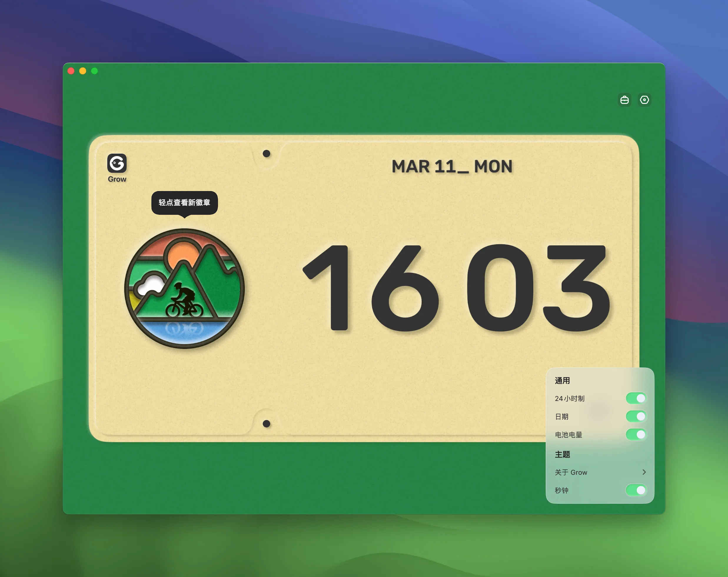Switch off the 秒钟 toggle
Viewport: 728px width, 577px height.
tap(636, 490)
